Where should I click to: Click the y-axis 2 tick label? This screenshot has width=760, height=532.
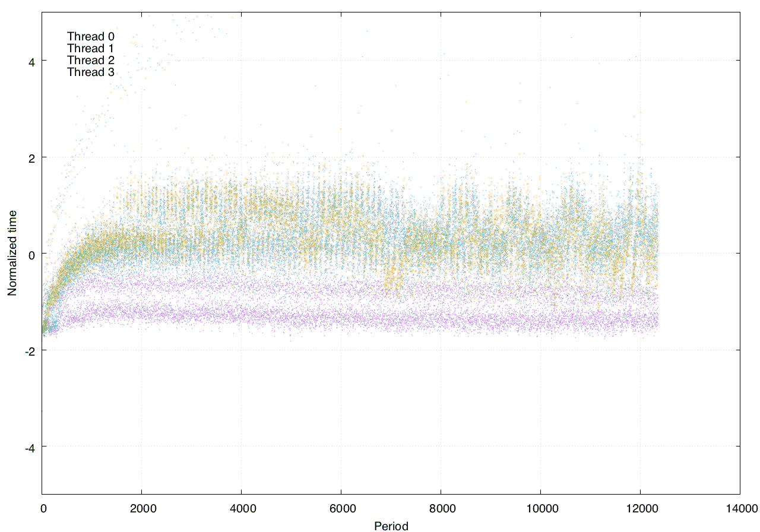(x=30, y=158)
